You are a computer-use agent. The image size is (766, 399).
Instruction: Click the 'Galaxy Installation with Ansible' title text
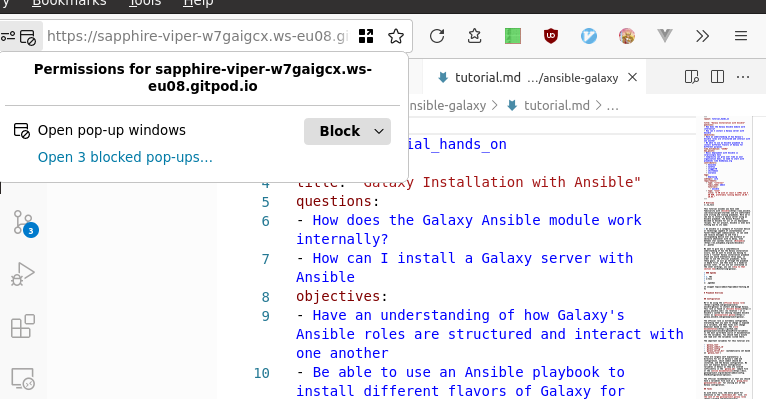coord(503,182)
